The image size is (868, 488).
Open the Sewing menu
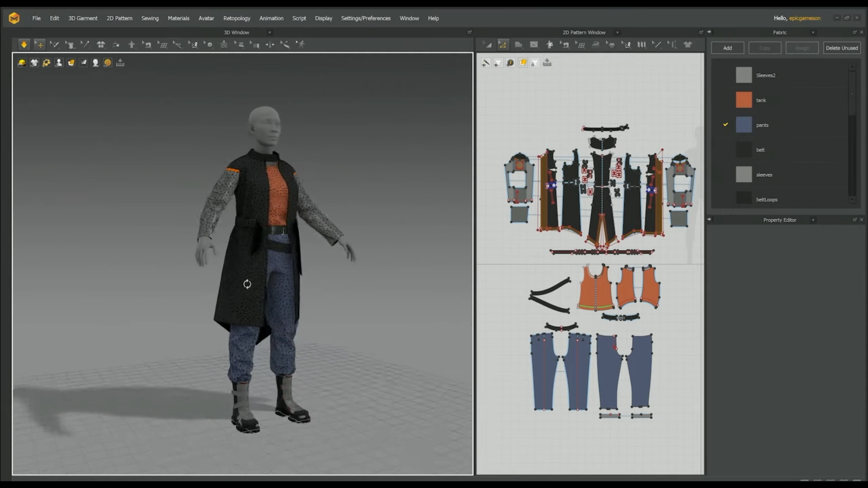point(150,18)
